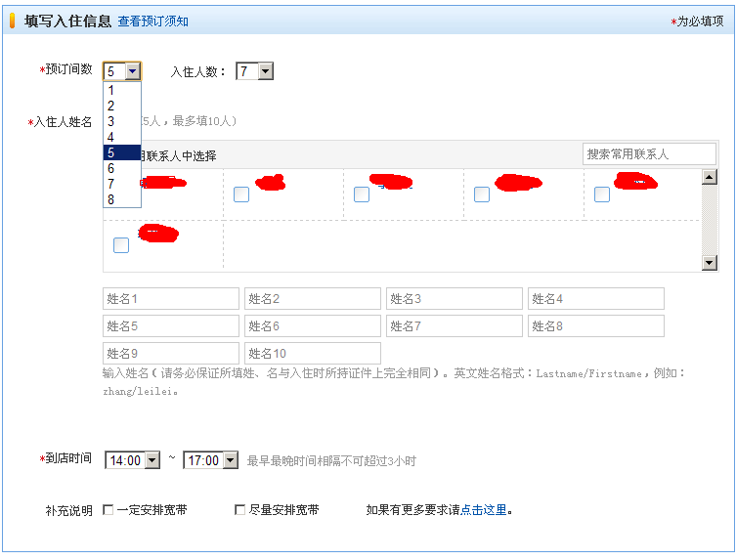The image size is (736, 560).
Task: Collapse the 预订间数 dropdown arrow
Action: click(132, 71)
